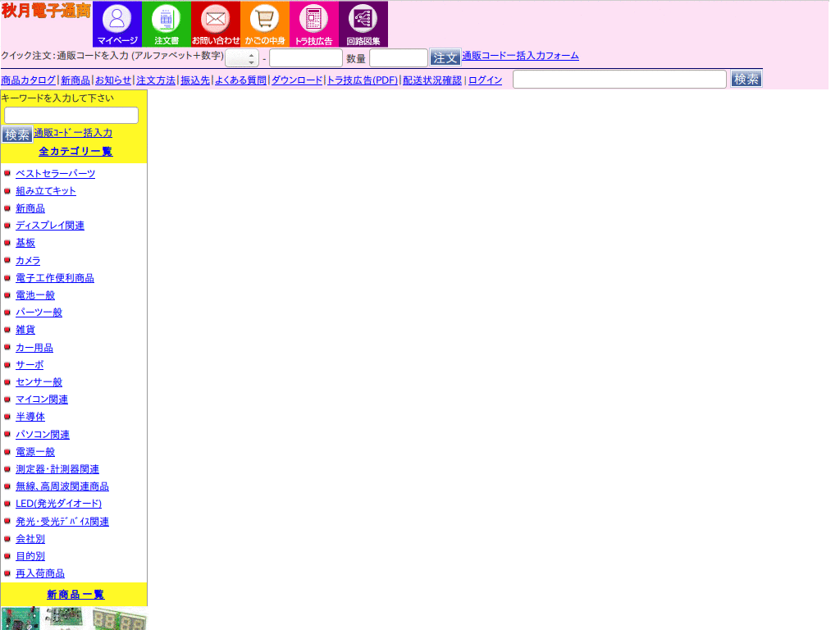
Task: Select カー用品 category
Action: [x=34, y=348]
